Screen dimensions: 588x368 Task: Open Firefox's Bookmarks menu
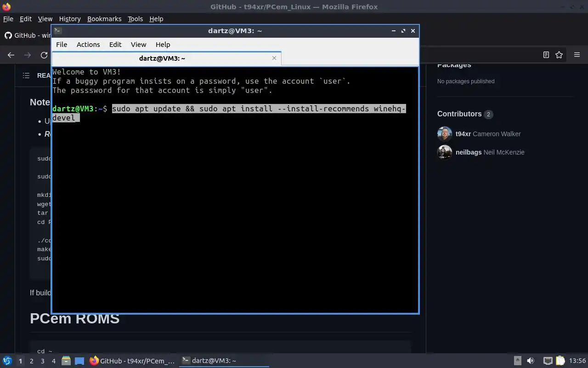pos(104,19)
